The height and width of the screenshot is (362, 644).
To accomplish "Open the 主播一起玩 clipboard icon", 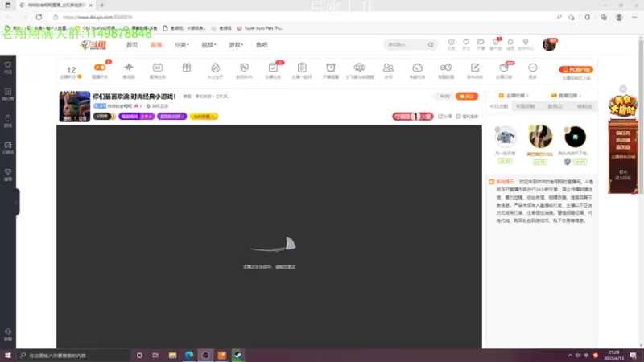I will coord(302,70).
